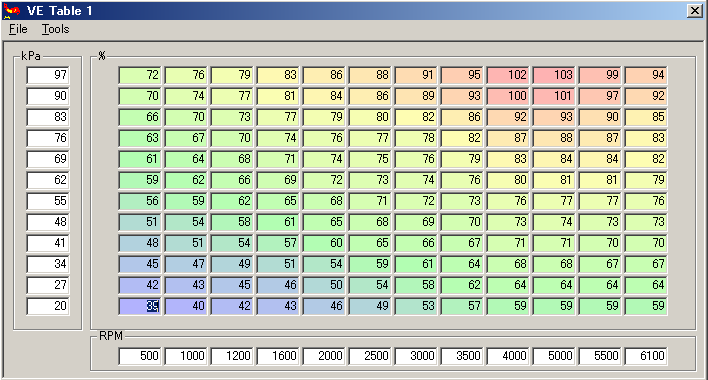Select VE cell 69 in 62 kPa row
The width and height of the screenshot is (708, 380).
[x=278, y=180]
